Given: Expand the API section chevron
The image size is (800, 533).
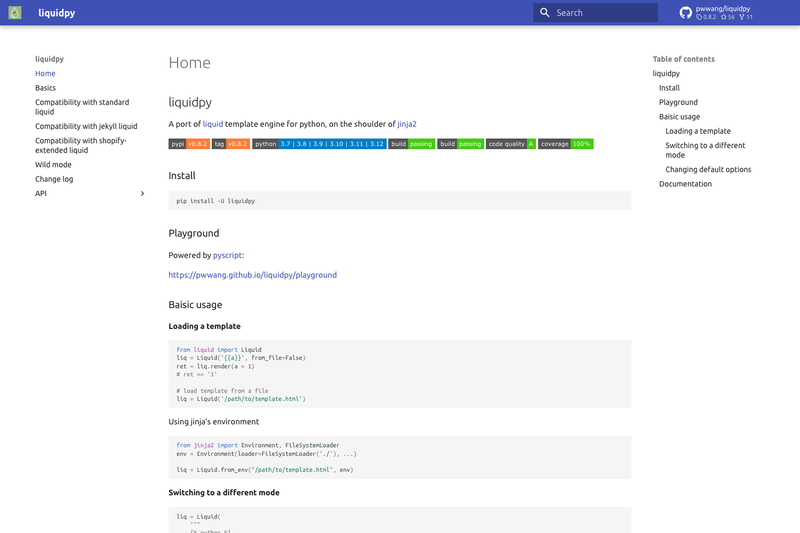Looking at the screenshot, I should [142, 193].
